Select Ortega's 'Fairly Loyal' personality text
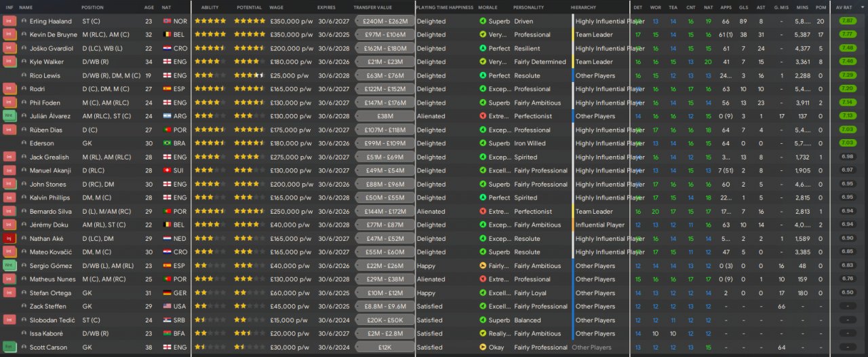 tap(530, 293)
